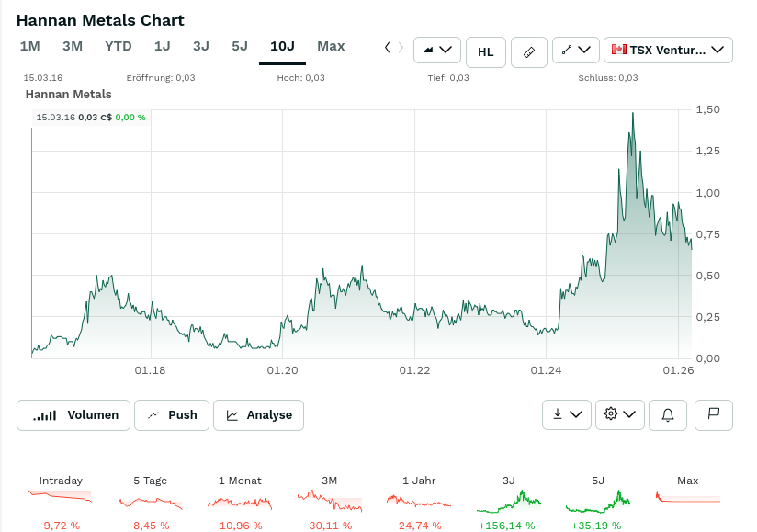Click the flag marker icon

point(714,415)
